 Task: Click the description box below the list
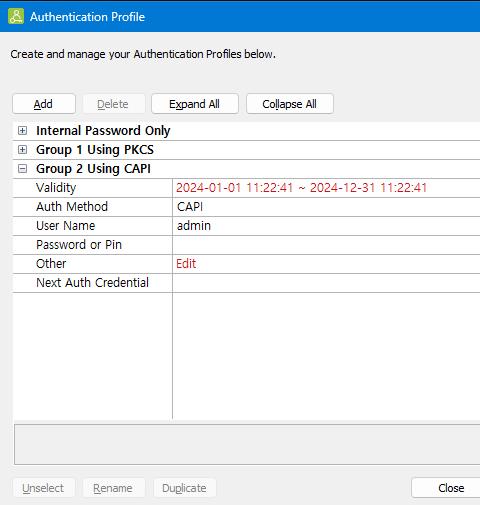click(247, 444)
